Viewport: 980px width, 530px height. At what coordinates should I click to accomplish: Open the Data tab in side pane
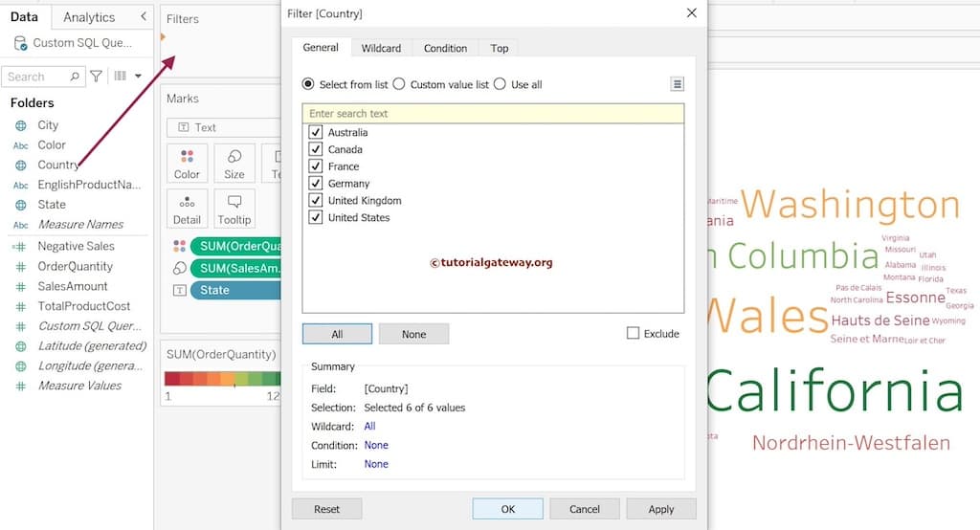[x=24, y=17]
